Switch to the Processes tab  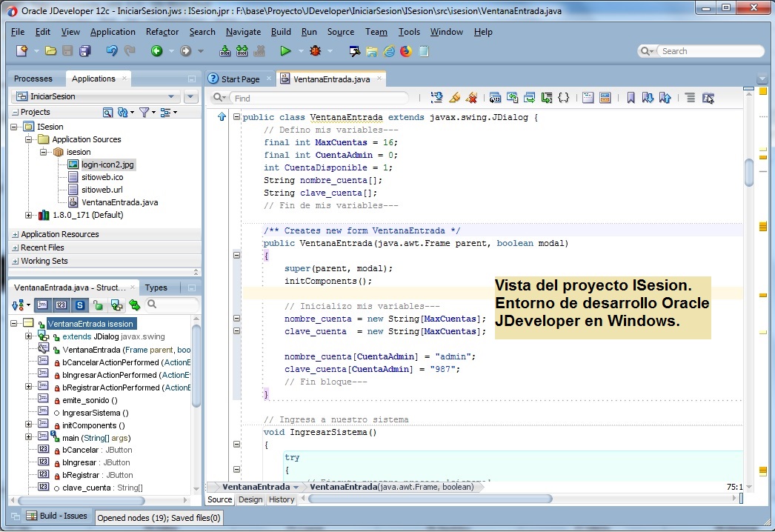click(x=33, y=79)
